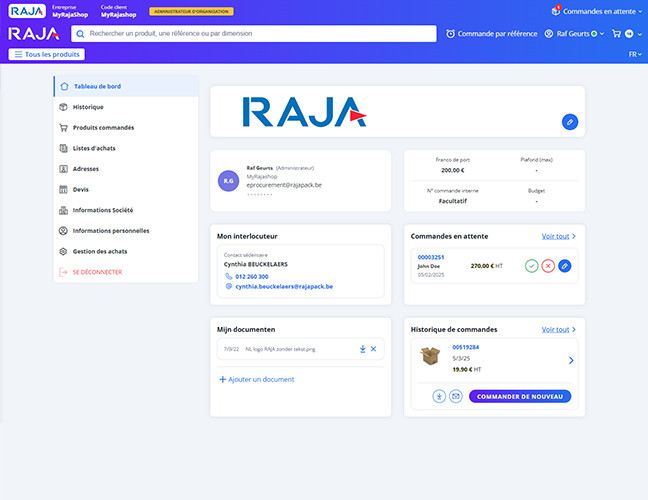Open order 00519284 details with right chevron
This screenshot has width=648, height=500.
(x=571, y=360)
